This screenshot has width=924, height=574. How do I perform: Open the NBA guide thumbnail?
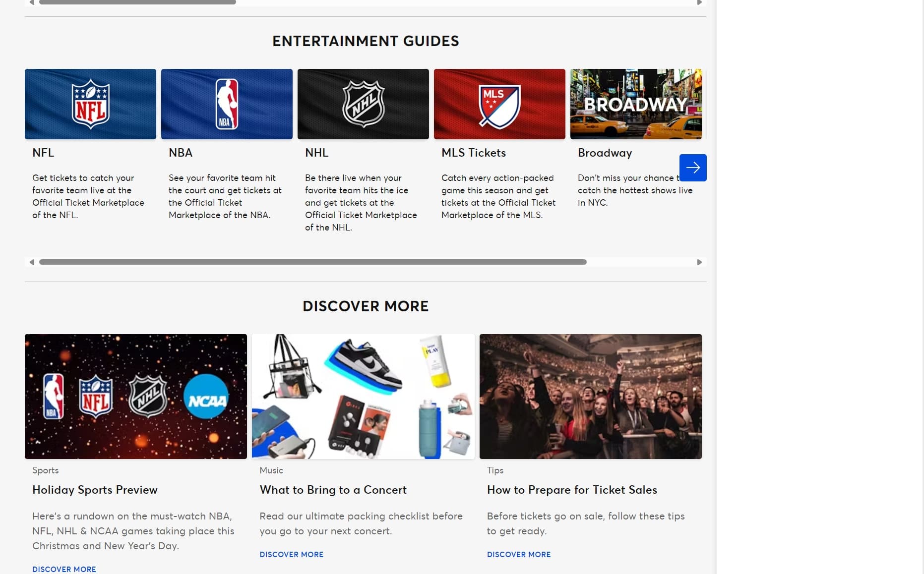[x=227, y=104]
